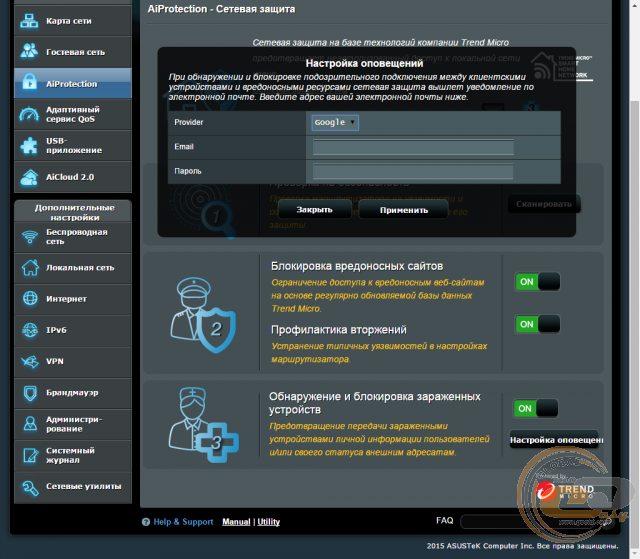Click the Email input field
640x559 pixels.
413,147
